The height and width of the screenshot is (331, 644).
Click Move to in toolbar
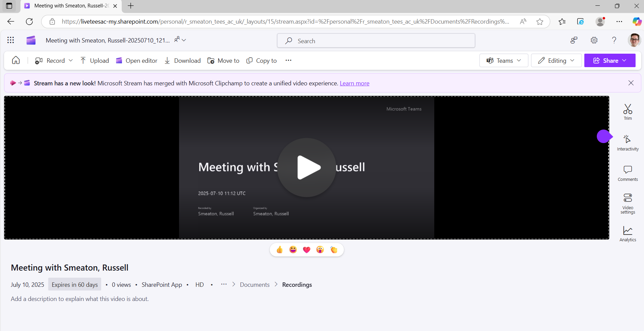pos(223,61)
